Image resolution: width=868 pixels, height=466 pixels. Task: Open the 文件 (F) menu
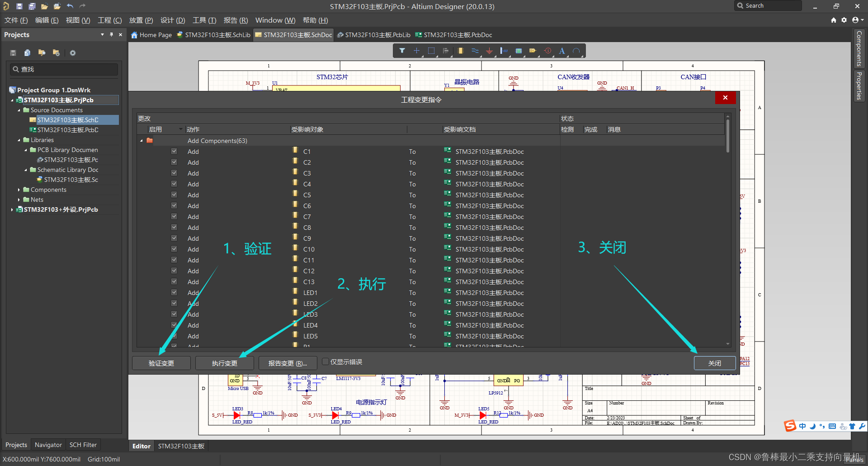pos(16,20)
